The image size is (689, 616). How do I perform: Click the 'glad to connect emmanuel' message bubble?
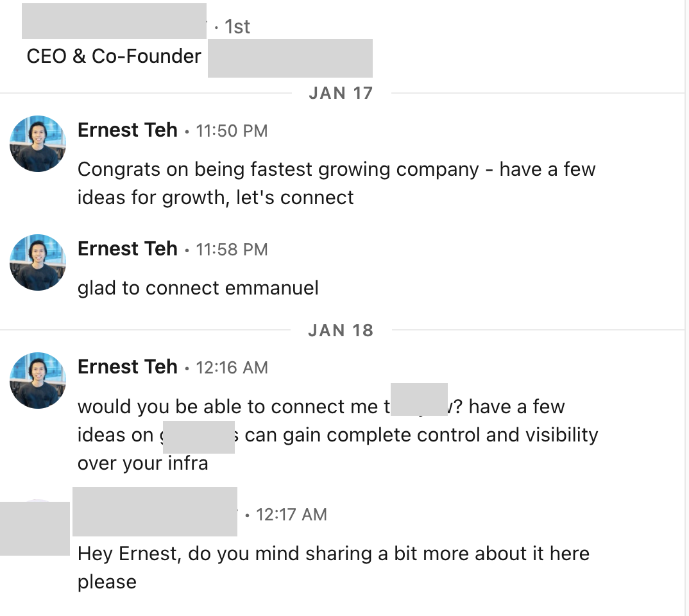(x=198, y=287)
